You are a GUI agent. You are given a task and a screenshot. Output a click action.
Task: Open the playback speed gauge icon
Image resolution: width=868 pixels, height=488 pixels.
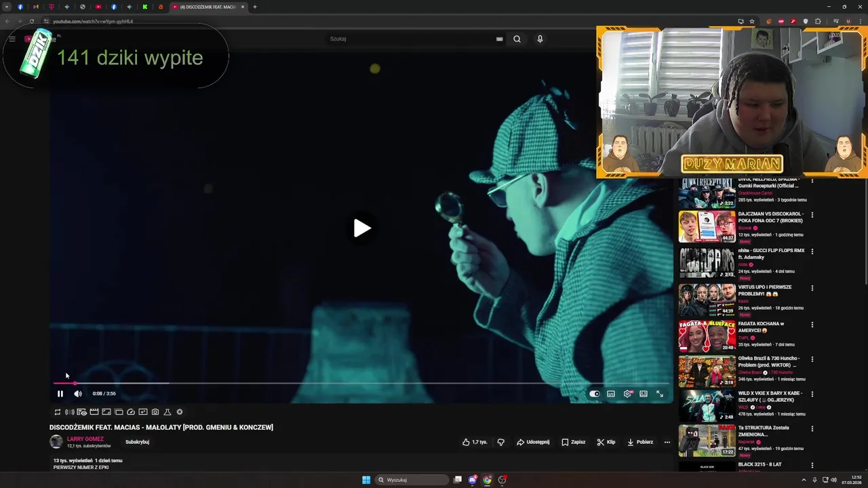point(131,412)
